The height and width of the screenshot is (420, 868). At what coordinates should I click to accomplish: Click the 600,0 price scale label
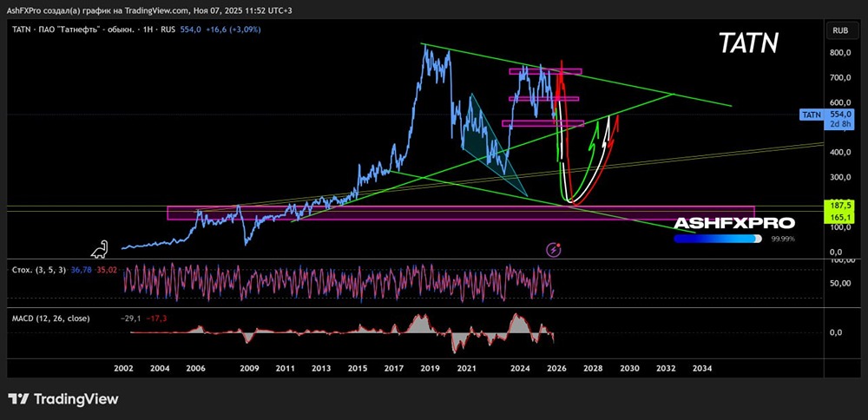coord(840,103)
